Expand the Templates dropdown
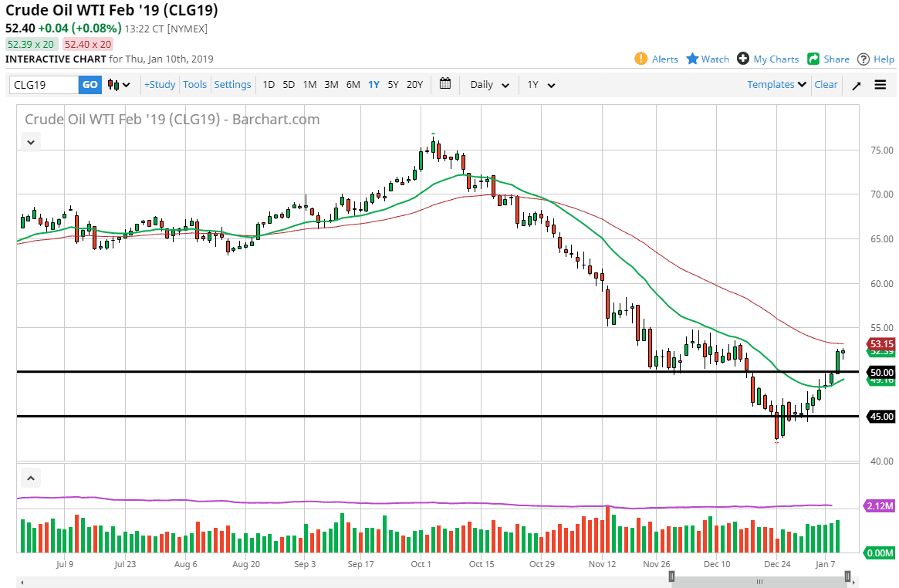899x588 pixels. (775, 85)
